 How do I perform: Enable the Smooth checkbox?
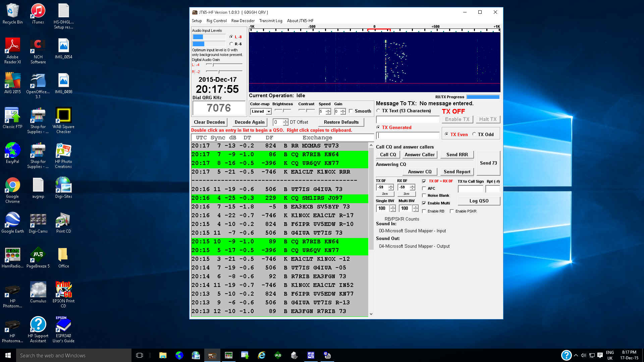click(x=351, y=111)
